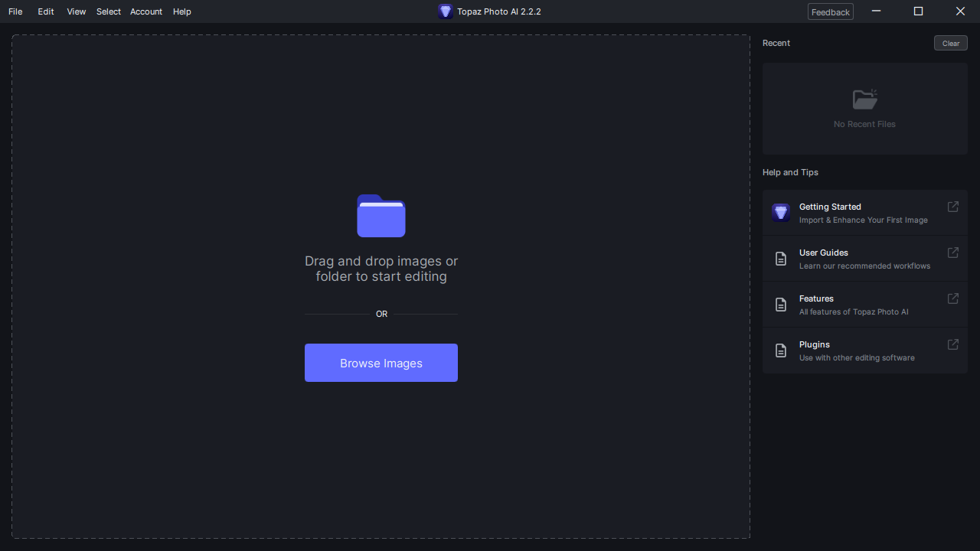Open the Account menu
Screen dimensions: 980x551
click(145, 11)
